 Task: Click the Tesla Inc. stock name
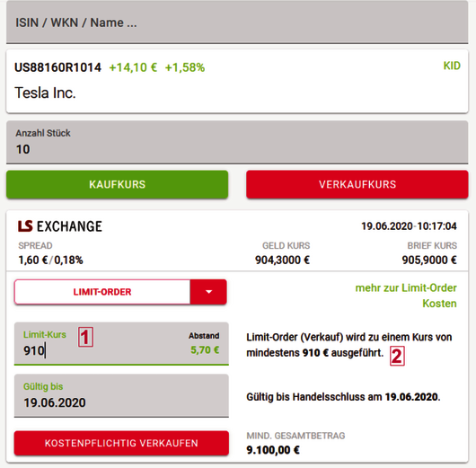click(x=45, y=93)
